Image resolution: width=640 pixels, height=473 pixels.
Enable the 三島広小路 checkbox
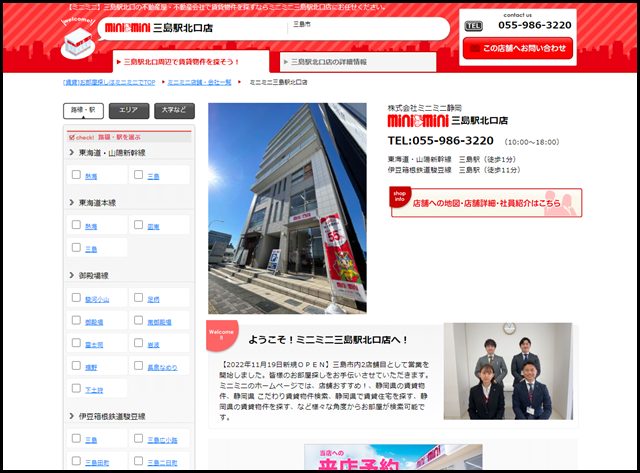click(x=139, y=438)
